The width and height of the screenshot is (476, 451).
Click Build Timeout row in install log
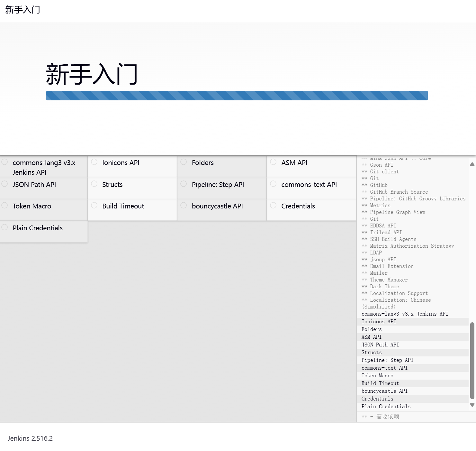click(x=413, y=383)
